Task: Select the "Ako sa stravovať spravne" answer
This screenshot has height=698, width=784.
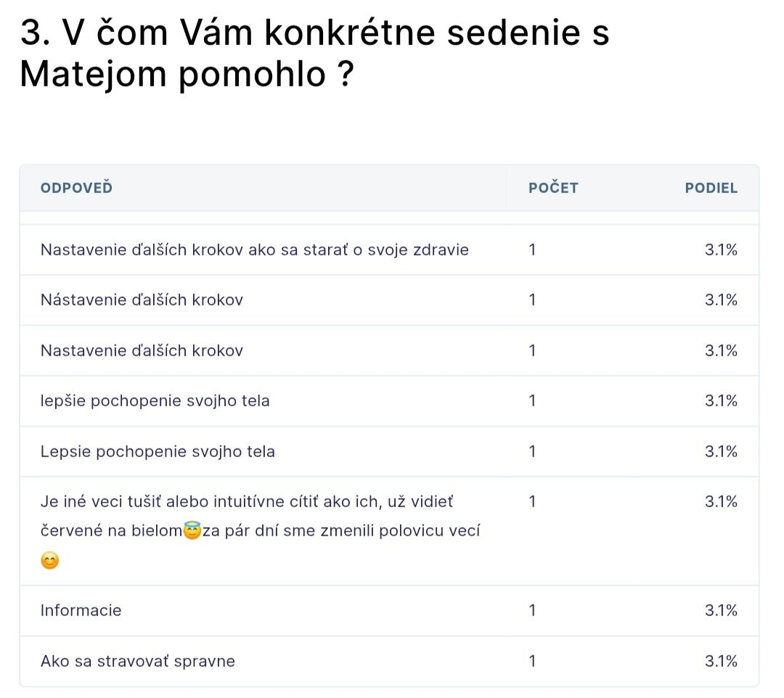Action: coord(137,661)
